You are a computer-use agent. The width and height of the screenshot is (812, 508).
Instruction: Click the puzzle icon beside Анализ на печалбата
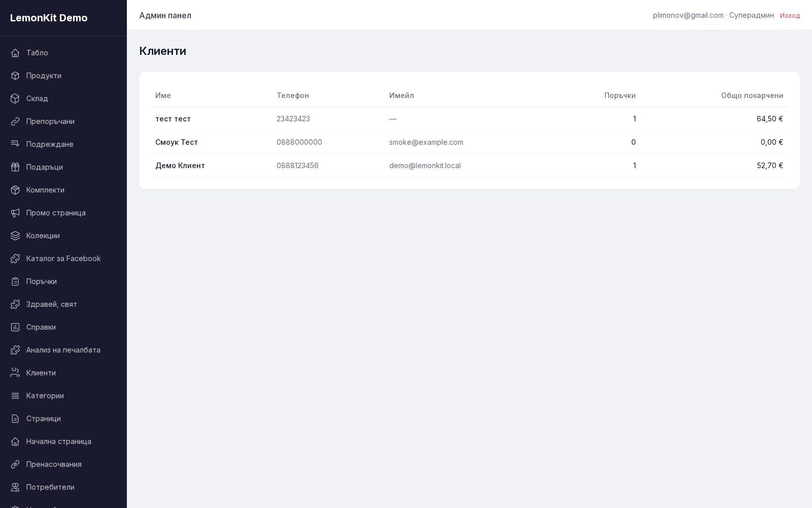click(x=15, y=350)
